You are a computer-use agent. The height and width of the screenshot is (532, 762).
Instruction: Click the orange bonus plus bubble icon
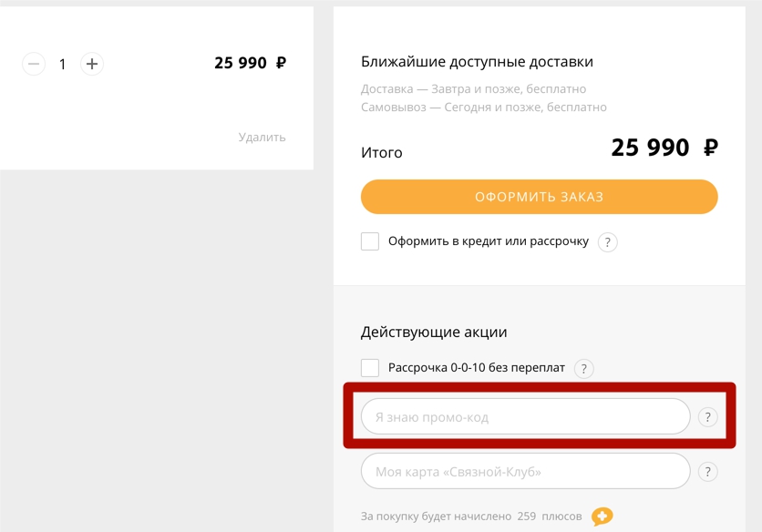coord(602,516)
